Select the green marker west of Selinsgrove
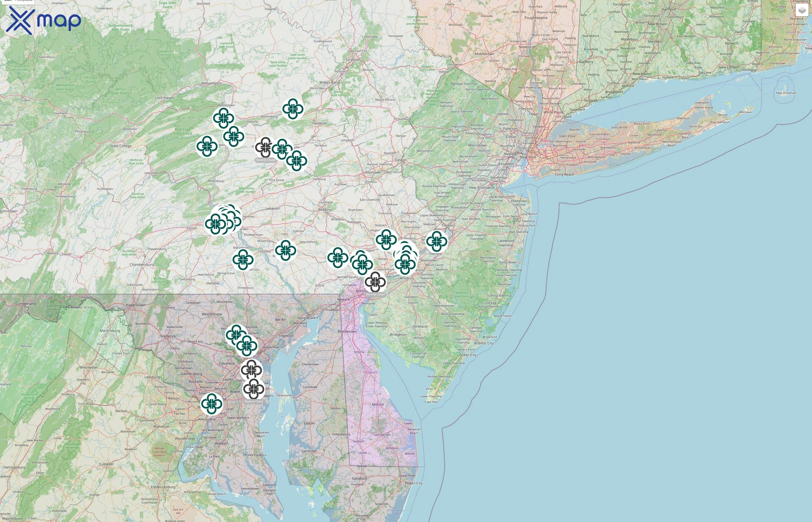This screenshot has width=812, height=522. [x=207, y=146]
